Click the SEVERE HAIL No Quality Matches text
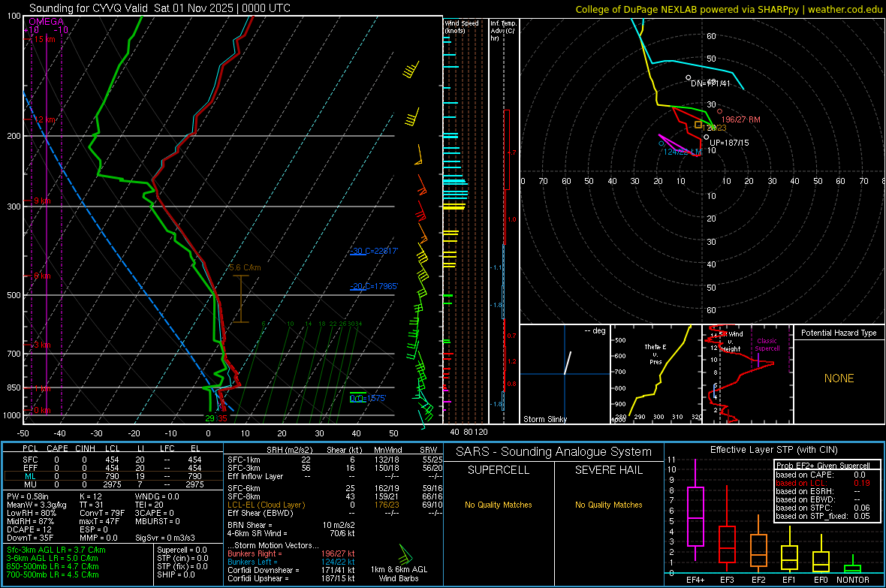Viewport: 886px width, 588px height. [x=608, y=505]
